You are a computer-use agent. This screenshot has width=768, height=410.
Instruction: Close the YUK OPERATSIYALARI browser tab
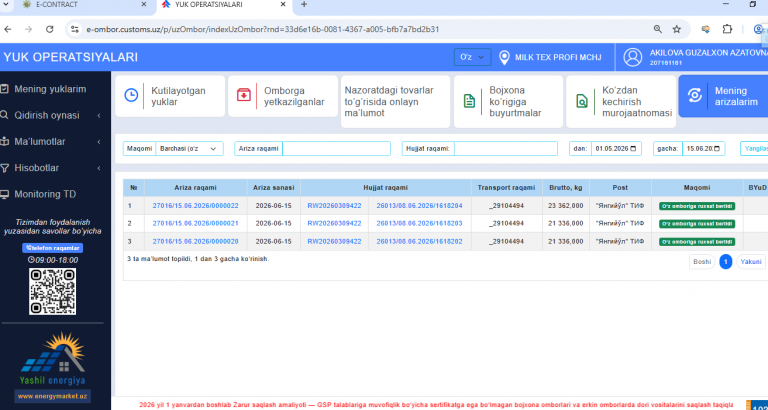click(283, 4)
